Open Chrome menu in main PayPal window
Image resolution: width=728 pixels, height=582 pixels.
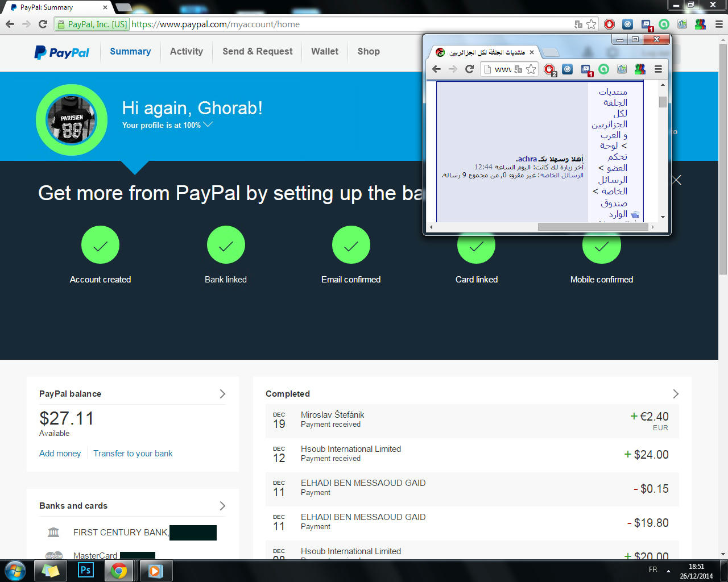[x=719, y=24]
